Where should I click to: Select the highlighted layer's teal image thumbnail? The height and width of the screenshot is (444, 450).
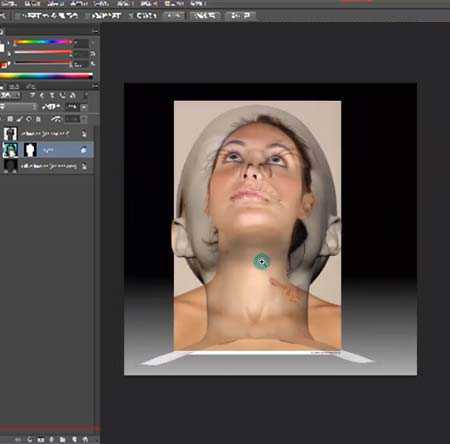[10, 150]
